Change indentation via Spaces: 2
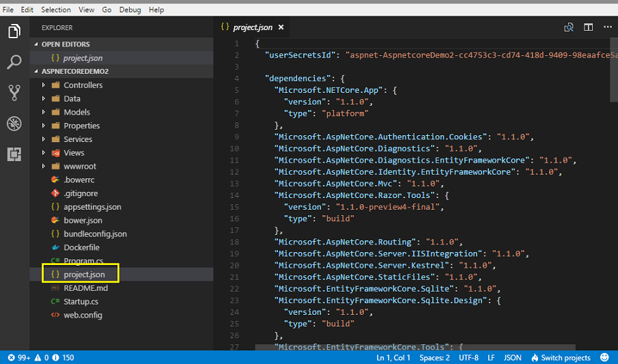The width and height of the screenshot is (618, 364). (434, 358)
